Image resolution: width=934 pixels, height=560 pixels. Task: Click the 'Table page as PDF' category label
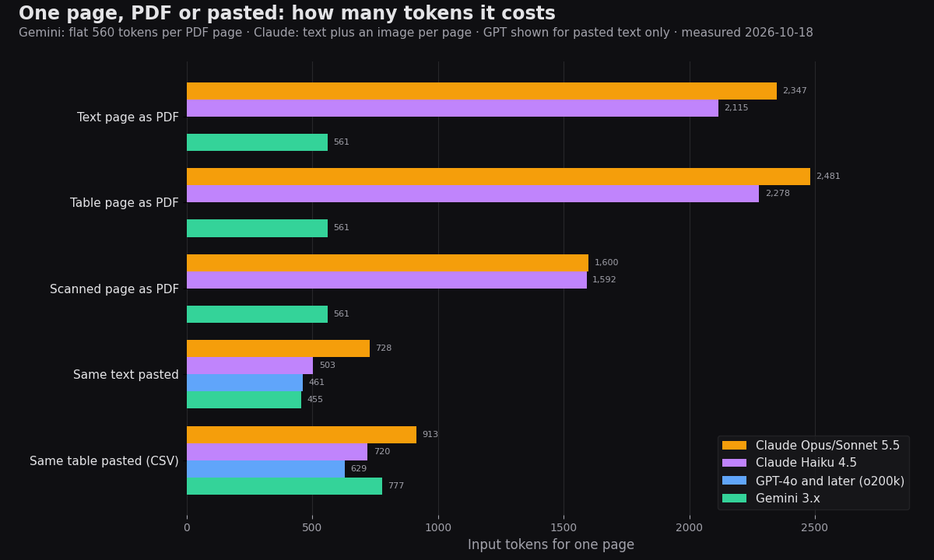click(x=125, y=203)
